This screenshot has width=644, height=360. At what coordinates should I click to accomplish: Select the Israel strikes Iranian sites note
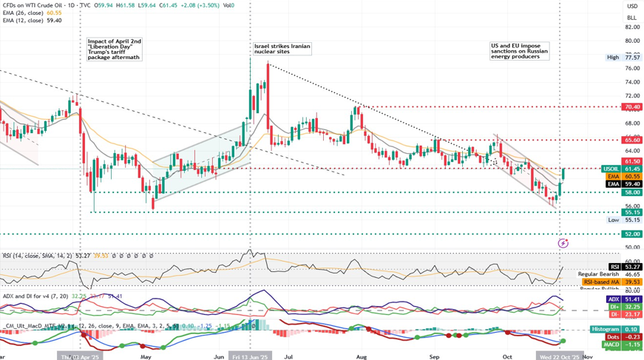282,50
